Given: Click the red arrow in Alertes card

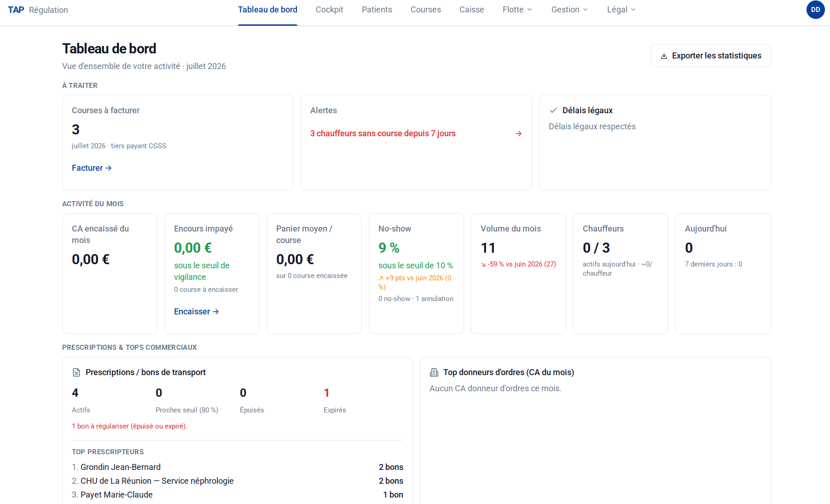Looking at the screenshot, I should [x=518, y=133].
